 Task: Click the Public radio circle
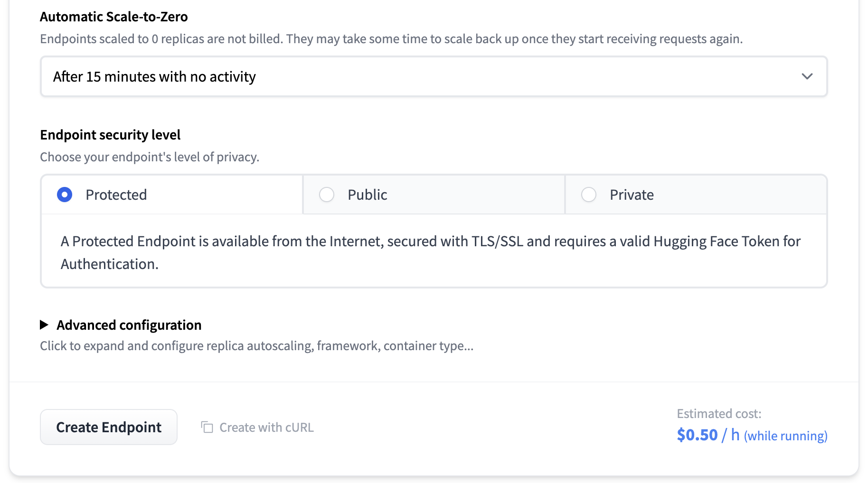327,195
